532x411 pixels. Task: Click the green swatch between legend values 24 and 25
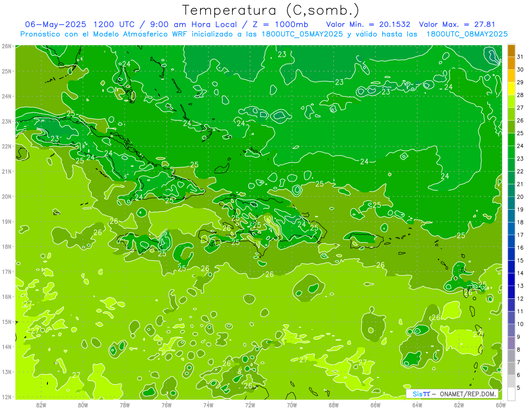(x=511, y=139)
